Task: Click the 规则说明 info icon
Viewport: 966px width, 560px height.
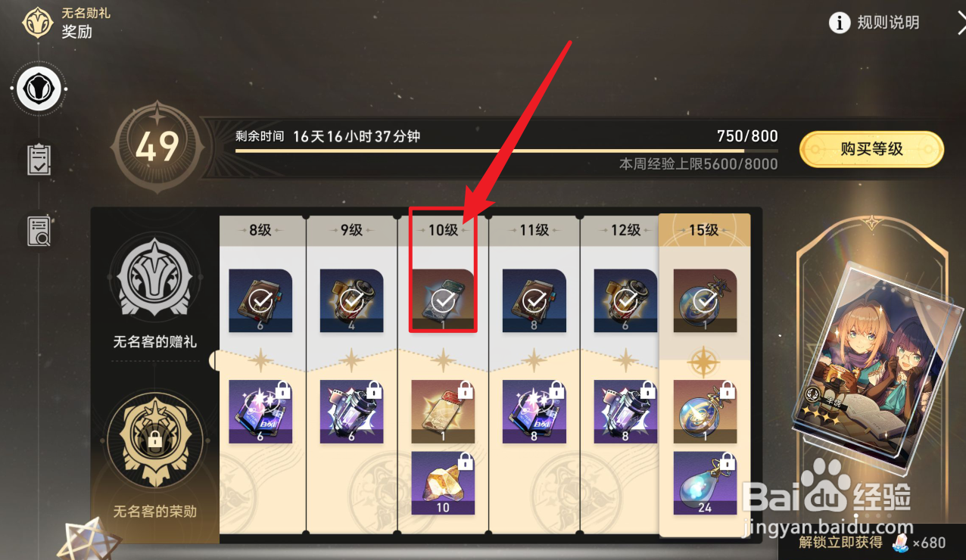Action: pos(839,23)
